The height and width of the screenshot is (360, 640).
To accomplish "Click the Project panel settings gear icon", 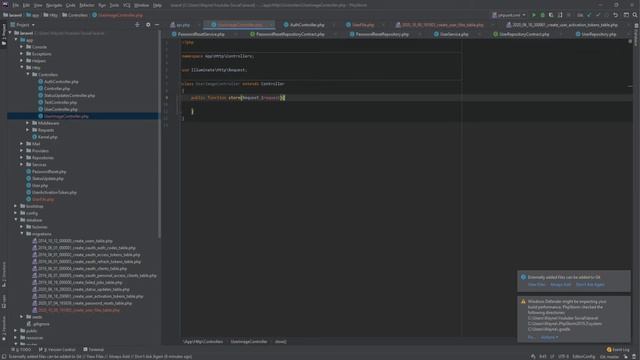I will 148,25.
